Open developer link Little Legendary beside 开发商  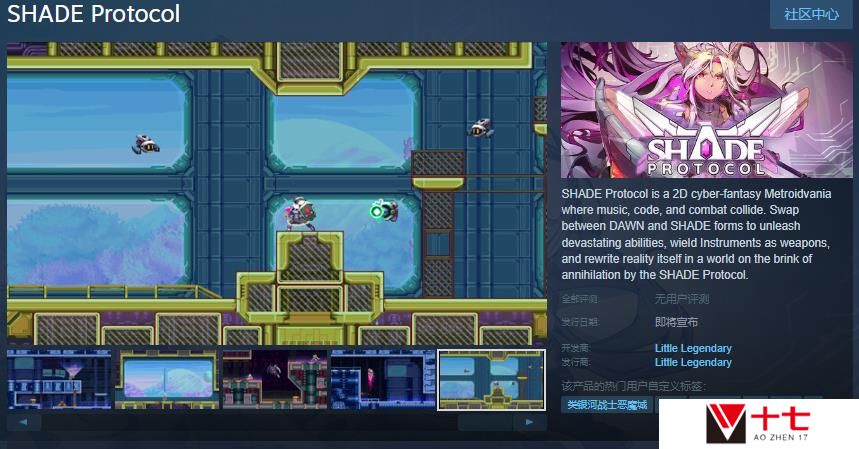pos(693,348)
